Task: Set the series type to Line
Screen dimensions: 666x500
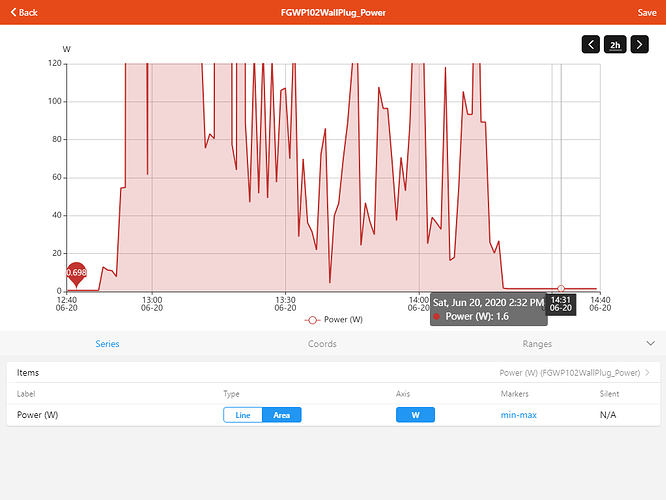Action: click(243, 415)
